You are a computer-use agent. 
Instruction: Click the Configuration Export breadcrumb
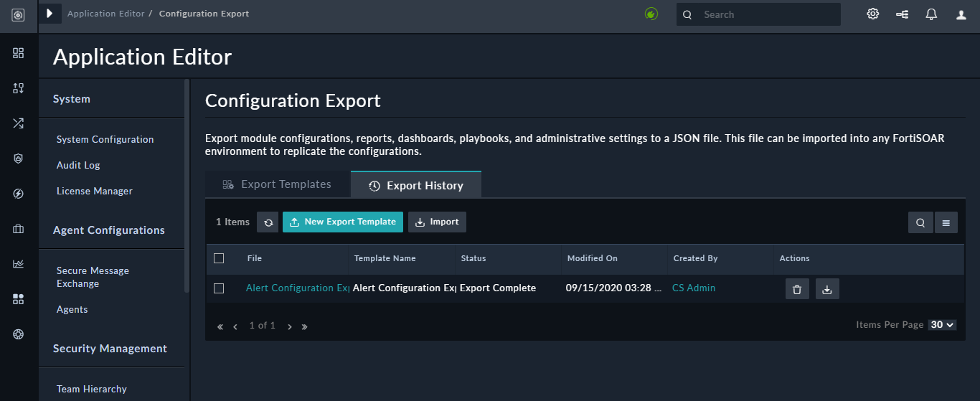pos(204,14)
